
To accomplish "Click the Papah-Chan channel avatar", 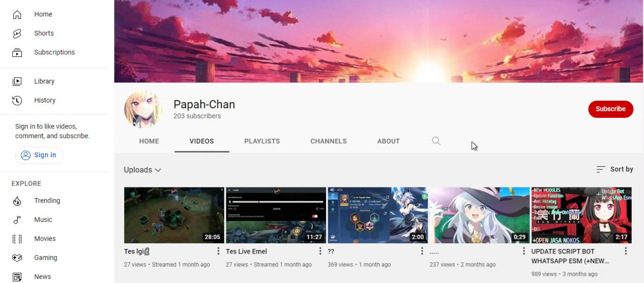I will pyautogui.click(x=143, y=109).
